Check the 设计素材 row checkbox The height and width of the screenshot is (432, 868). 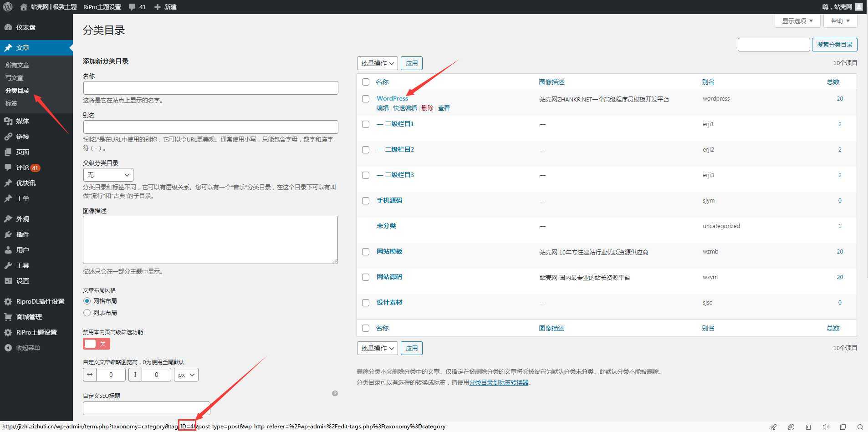click(366, 303)
